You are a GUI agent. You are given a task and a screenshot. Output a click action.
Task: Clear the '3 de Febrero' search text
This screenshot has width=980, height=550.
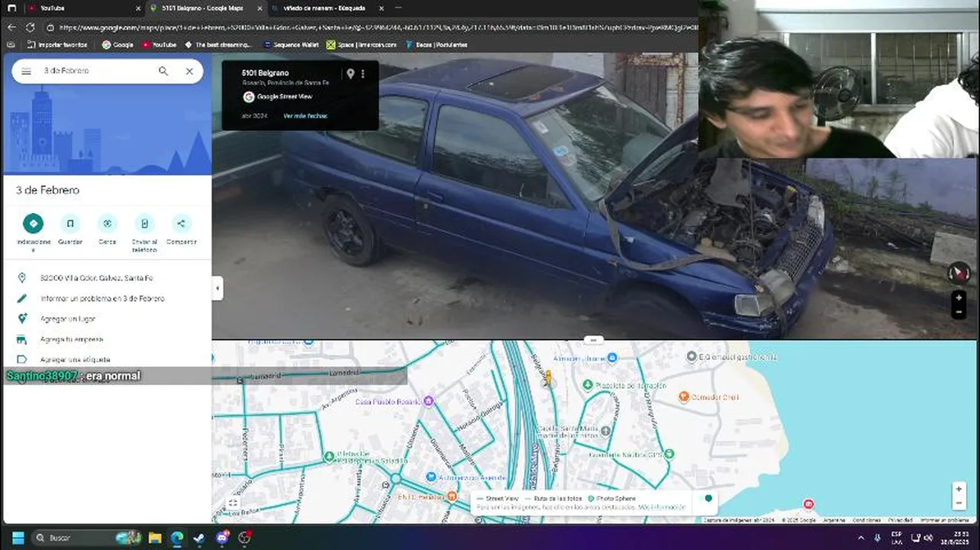point(189,71)
